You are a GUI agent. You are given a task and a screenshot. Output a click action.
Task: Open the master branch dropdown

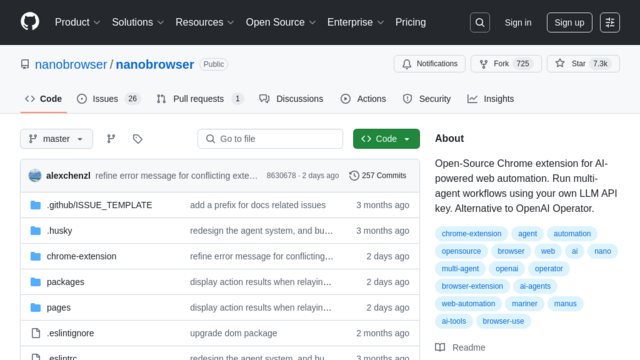(56, 139)
